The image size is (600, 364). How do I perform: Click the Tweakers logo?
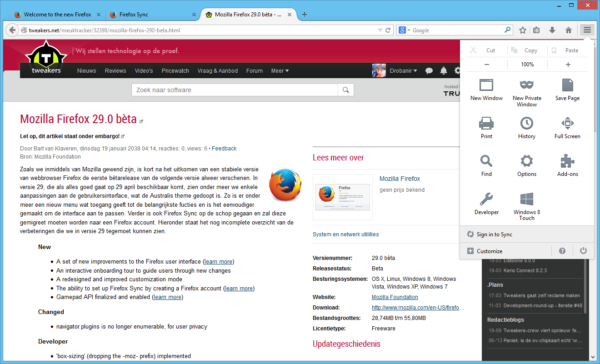pyautogui.click(x=46, y=58)
